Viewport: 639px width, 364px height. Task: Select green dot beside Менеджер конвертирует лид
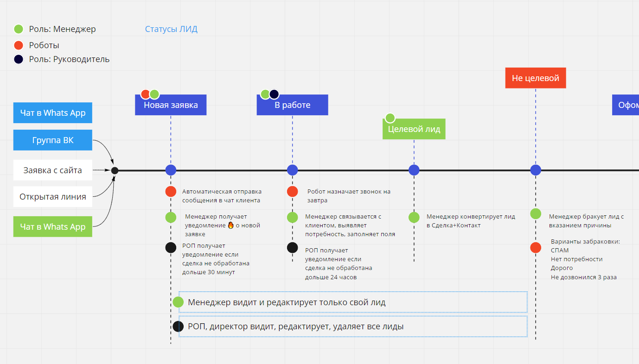[414, 217]
